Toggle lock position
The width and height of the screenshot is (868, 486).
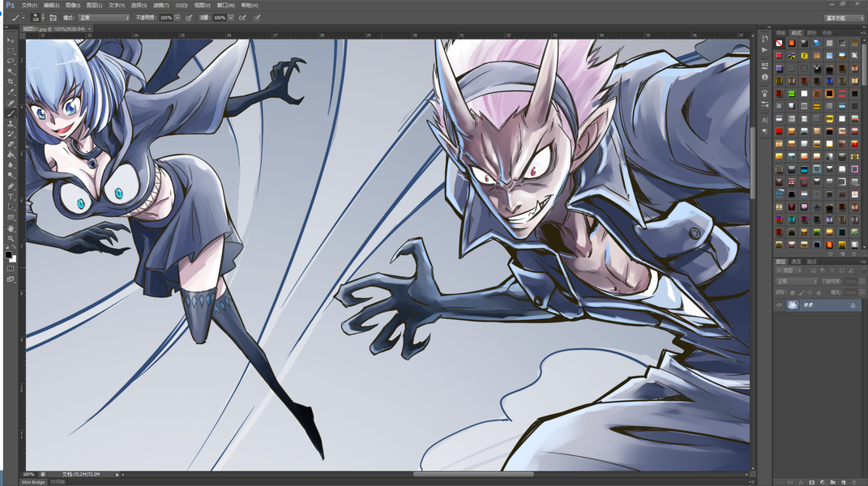810,292
